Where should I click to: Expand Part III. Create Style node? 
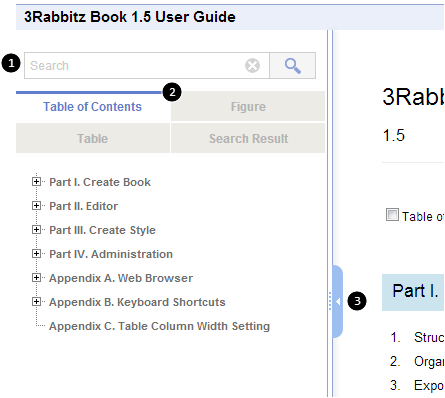tap(36, 230)
